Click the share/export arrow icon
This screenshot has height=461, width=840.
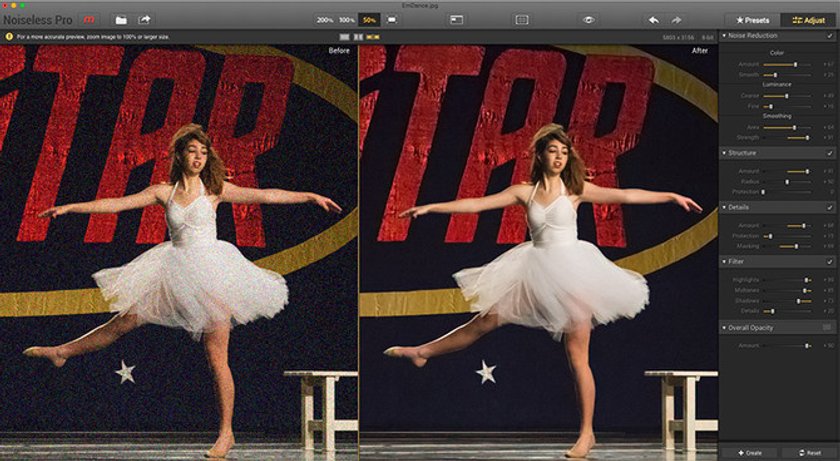[144, 20]
